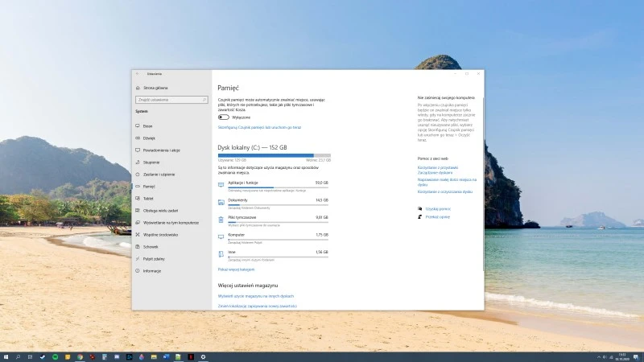
Task: Open Task View from the taskbar
Action: point(30,357)
